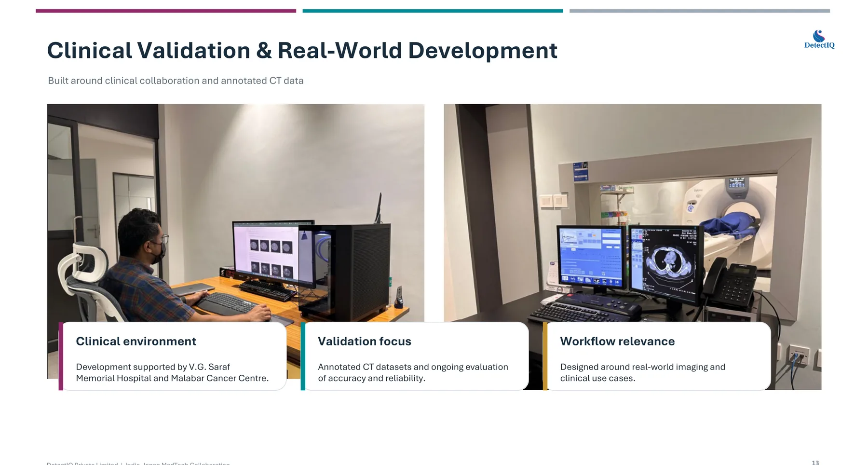Viewport: 868px width, 465px height.
Task: Click the 'Clinical environment' card heading
Action: (x=136, y=341)
